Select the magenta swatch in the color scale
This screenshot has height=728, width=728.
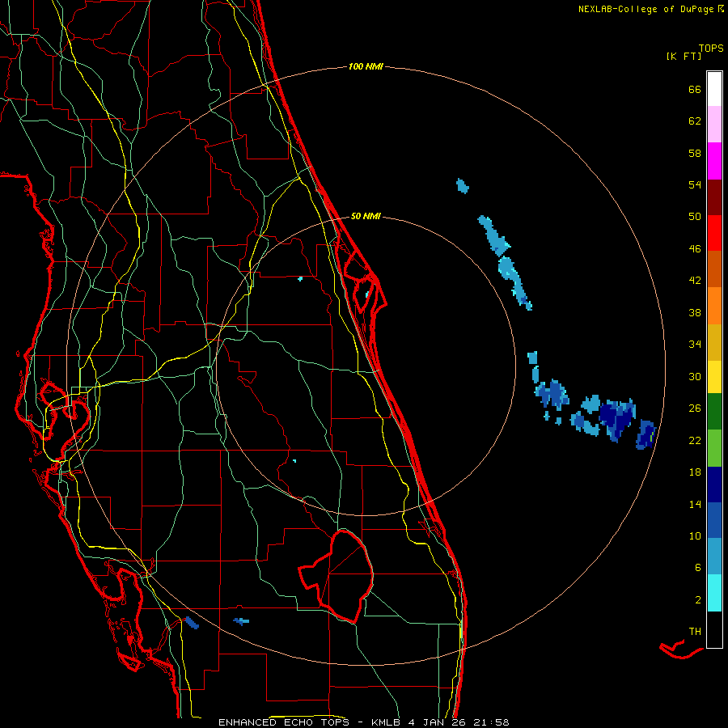click(714, 161)
